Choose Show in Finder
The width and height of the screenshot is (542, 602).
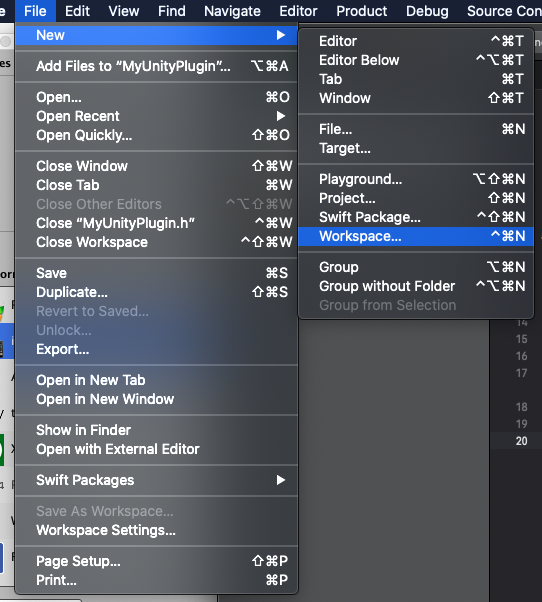point(156,430)
